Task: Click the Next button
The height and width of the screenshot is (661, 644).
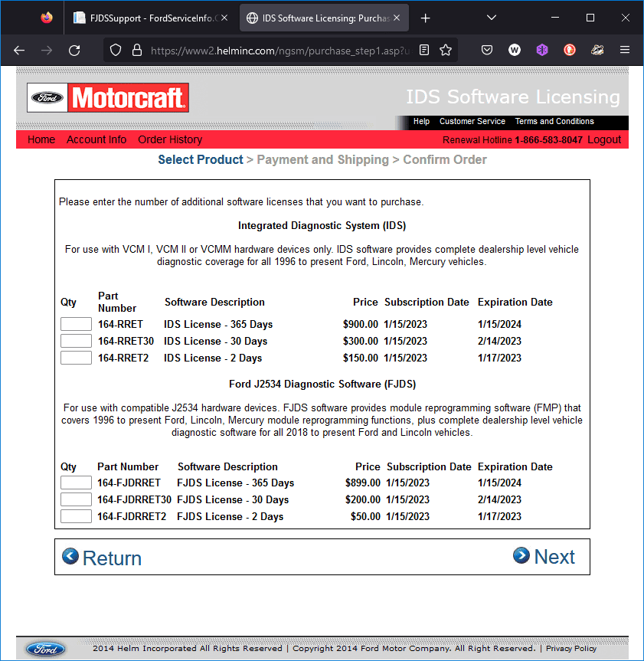Action: (544, 557)
